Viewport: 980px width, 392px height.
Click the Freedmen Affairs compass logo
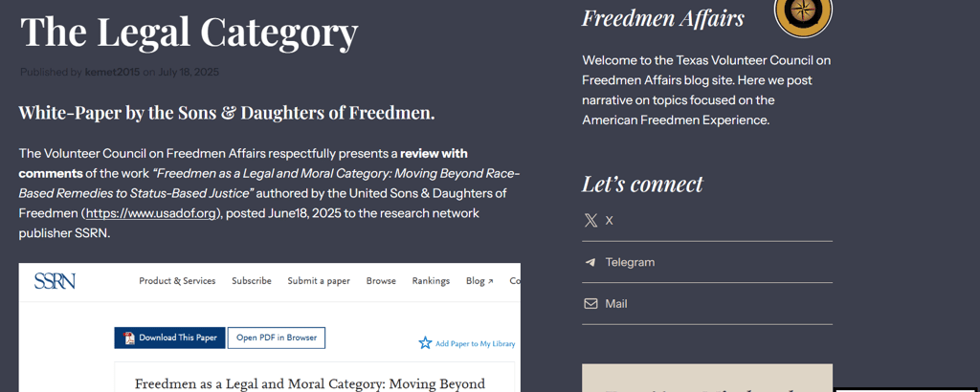tap(803, 14)
